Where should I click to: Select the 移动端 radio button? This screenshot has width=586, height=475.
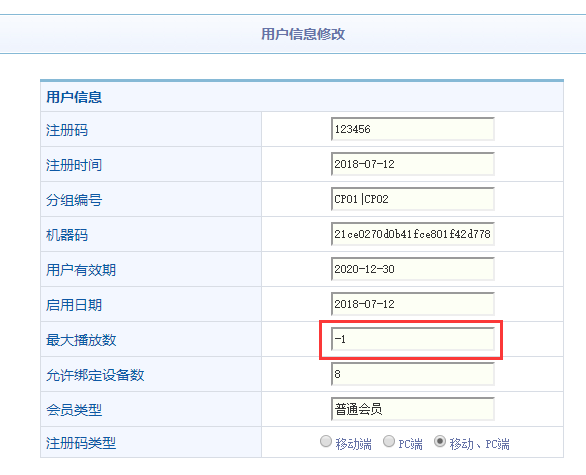326,441
